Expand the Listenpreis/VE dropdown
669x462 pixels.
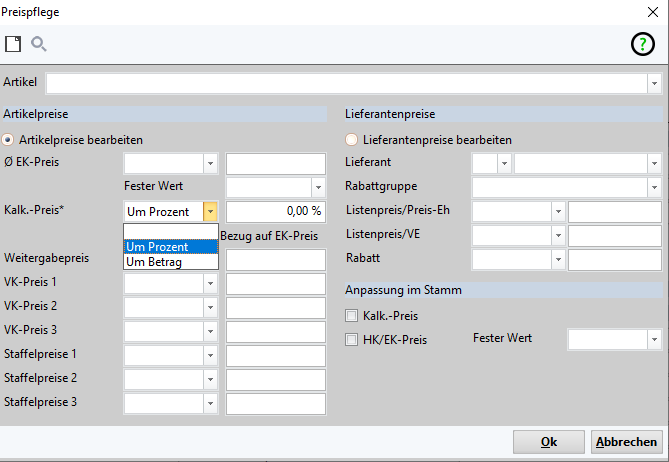[x=557, y=236]
